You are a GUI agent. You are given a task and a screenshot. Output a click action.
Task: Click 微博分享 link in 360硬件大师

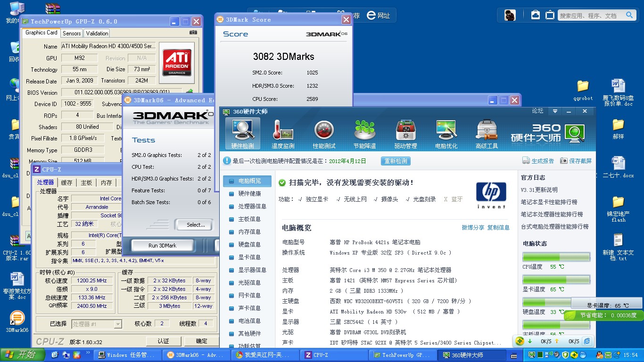(473, 228)
